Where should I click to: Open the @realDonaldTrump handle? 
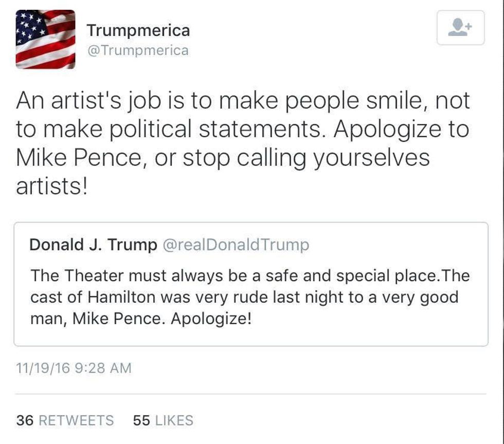tap(236, 245)
